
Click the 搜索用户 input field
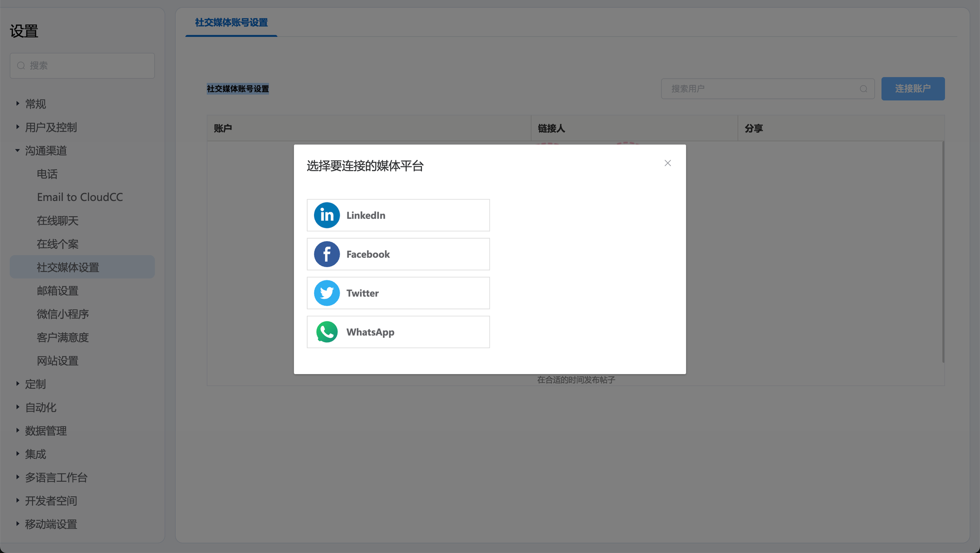pyautogui.click(x=759, y=89)
